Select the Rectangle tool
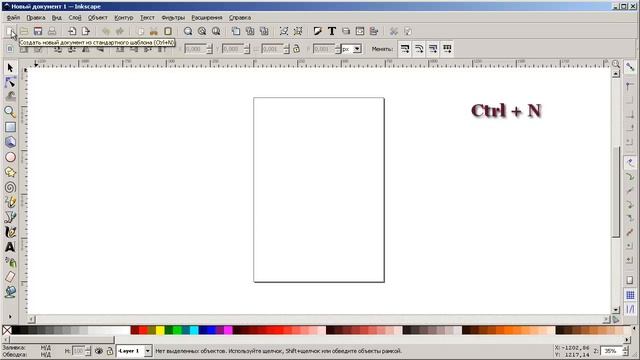Image resolution: width=640 pixels, height=360 pixels. point(10,127)
